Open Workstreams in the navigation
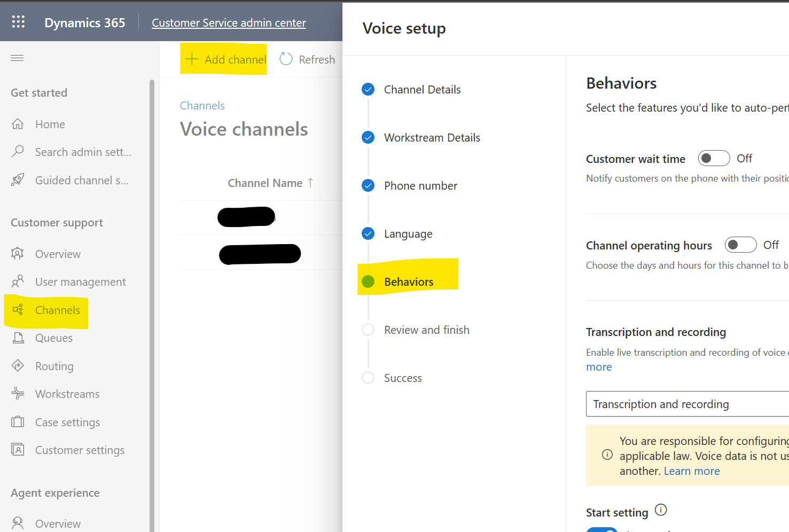The image size is (789, 532). point(67,394)
